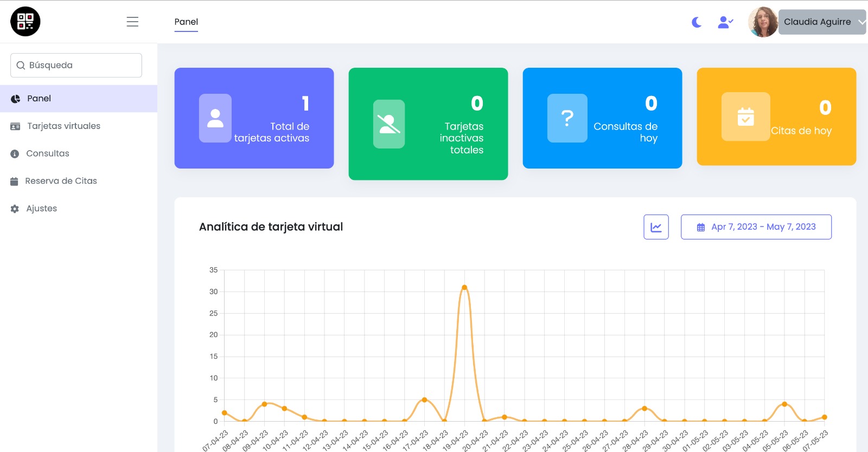Click Claudia Aguirre's profile photo

(763, 22)
